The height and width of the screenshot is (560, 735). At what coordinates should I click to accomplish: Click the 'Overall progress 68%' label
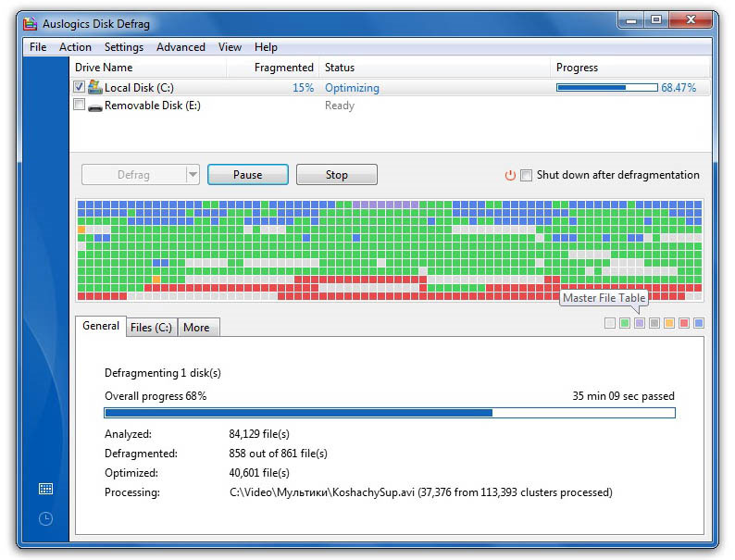pos(156,396)
